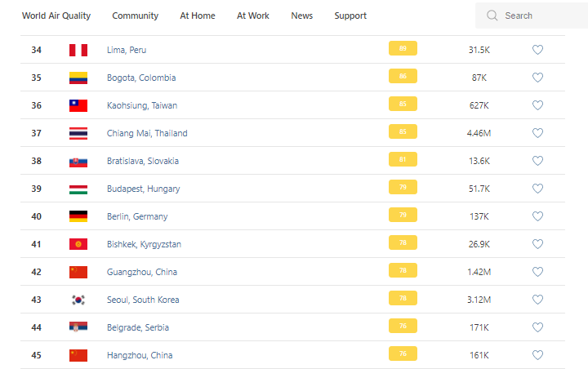Screen dimensions: 588x369
Task: Toggle favorite heart for Seoul, South Korea
Action: pyautogui.click(x=537, y=300)
